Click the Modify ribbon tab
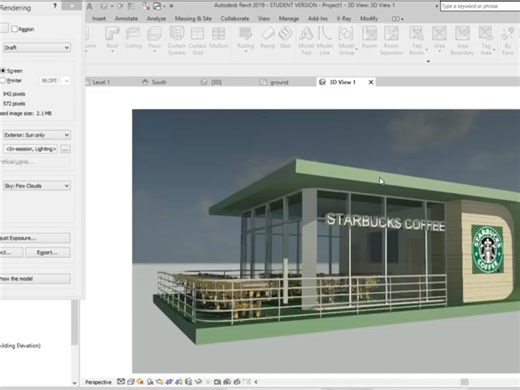This screenshot has height=390, width=520. [x=369, y=19]
